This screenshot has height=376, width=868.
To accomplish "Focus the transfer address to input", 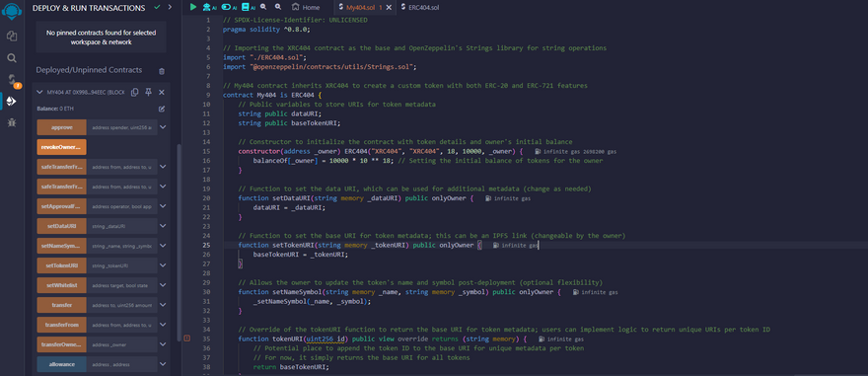I will 121,305.
